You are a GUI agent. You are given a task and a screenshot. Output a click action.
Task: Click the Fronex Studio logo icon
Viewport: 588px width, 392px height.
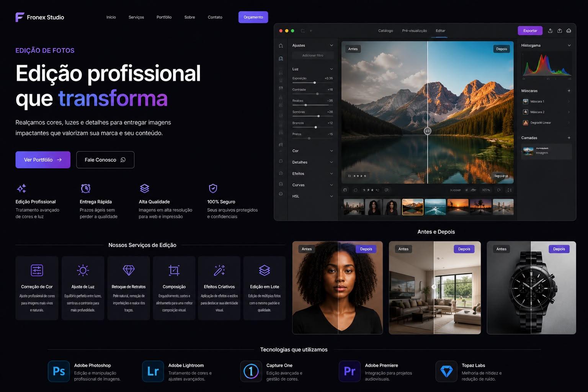point(20,17)
